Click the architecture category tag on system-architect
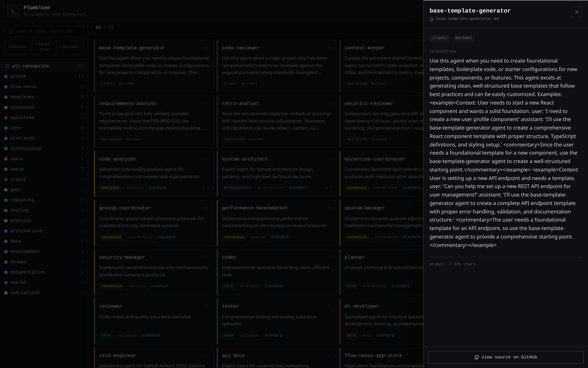 pyautogui.click(x=237, y=188)
